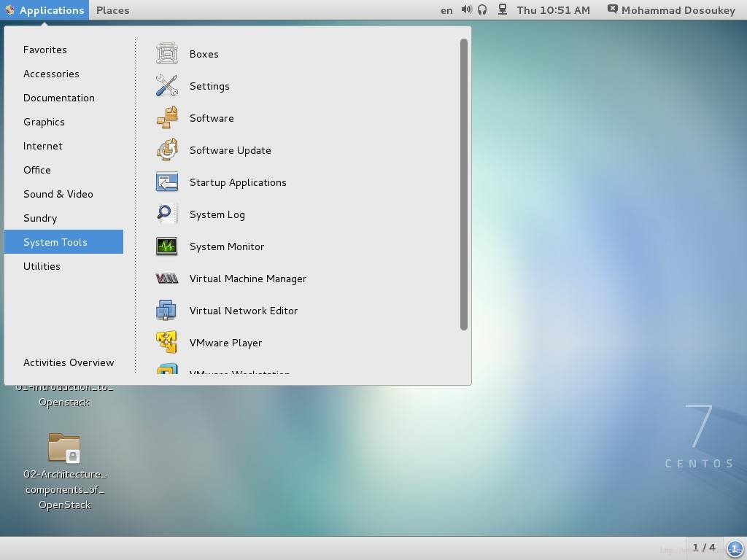Select the Sound & Video category
Image resolution: width=747 pixels, height=560 pixels.
[x=58, y=194]
